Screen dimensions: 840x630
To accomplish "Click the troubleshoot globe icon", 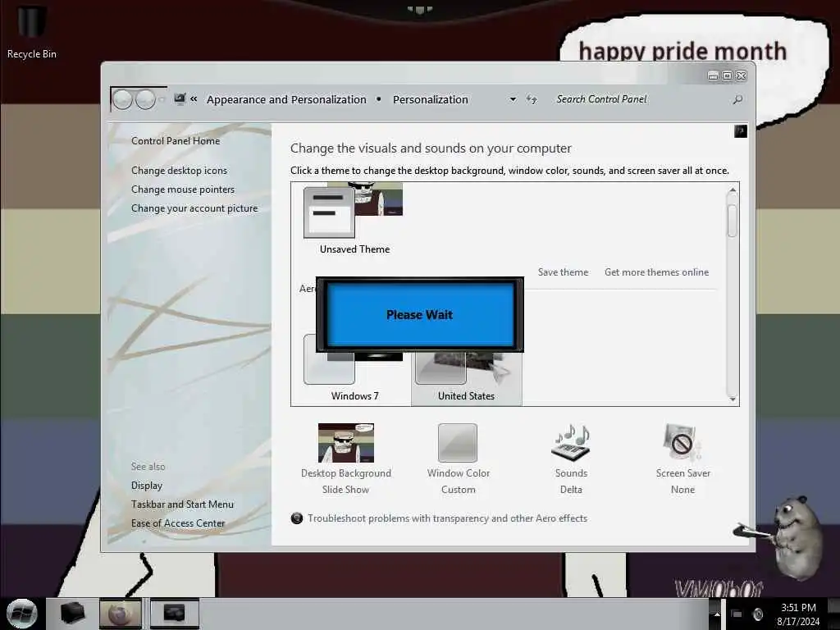I will tap(297, 518).
